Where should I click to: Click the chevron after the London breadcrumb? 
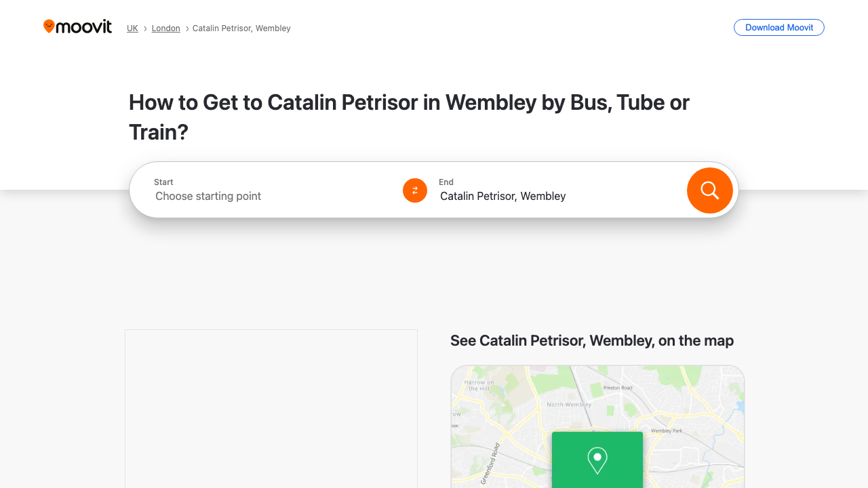[186, 28]
